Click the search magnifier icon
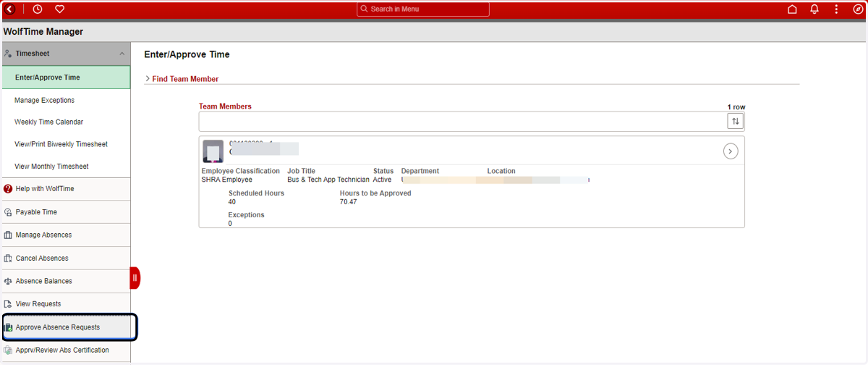Screen dimensions: 868x365 click(x=364, y=9)
